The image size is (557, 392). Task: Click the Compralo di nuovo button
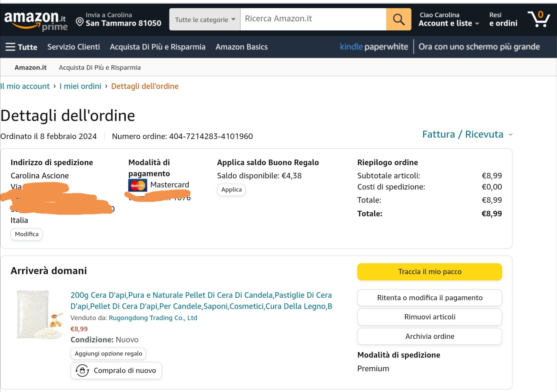(x=116, y=370)
